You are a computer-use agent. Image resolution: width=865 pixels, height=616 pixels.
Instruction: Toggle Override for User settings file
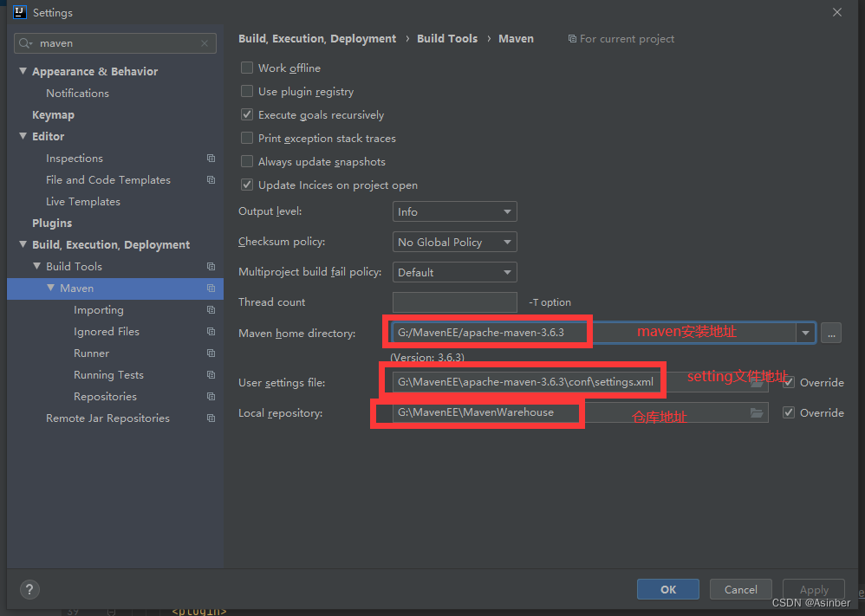pyautogui.click(x=789, y=382)
